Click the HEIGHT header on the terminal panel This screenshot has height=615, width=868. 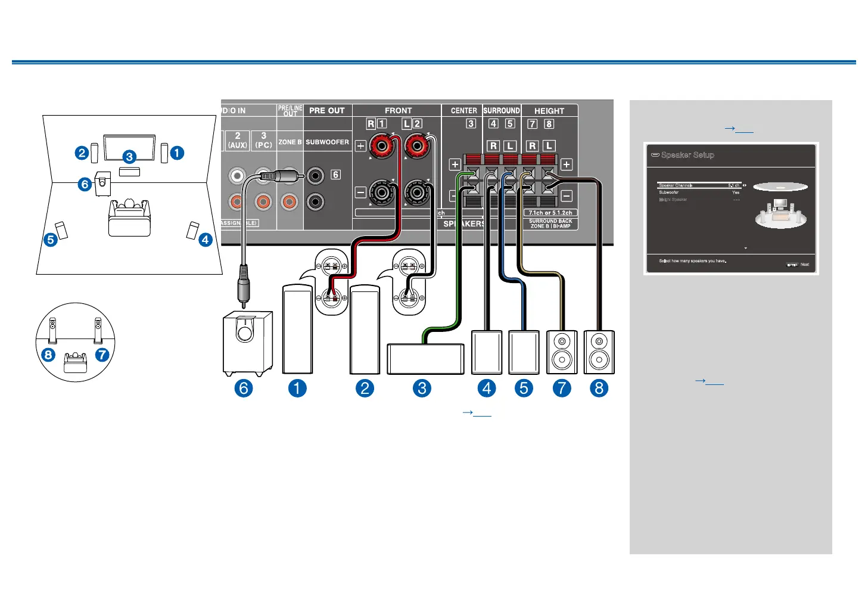point(549,111)
